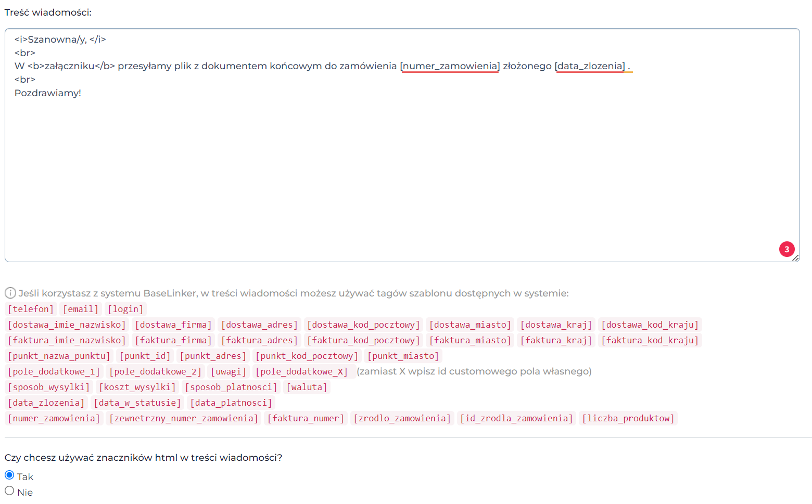This screenshot has height=504, width=812.
Task: Click the [waluta] tag
Action: click(307, 387)
